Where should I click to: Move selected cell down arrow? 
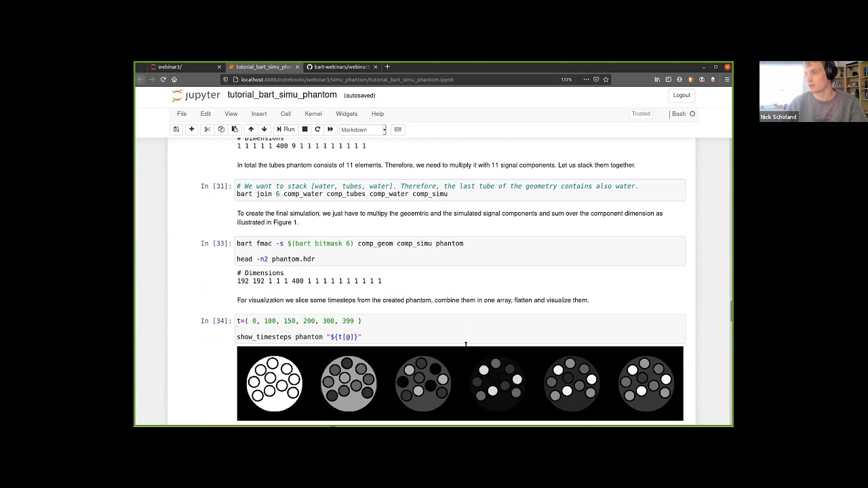pos(264,129)
